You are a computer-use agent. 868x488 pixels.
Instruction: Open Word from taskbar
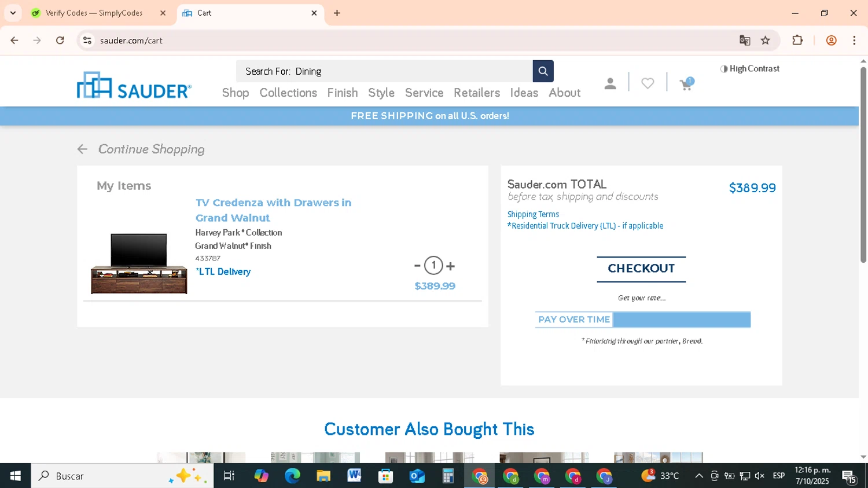coord(355,476)
